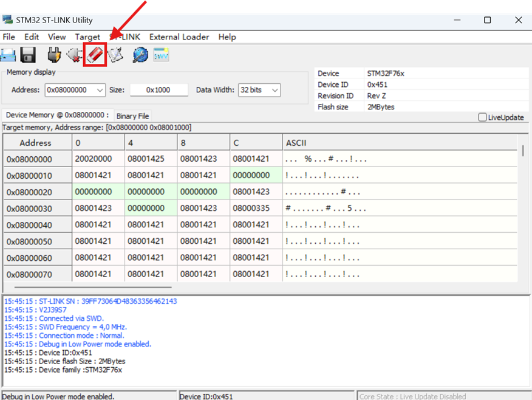Click the Open File toolbar icon

pos(9,55)
